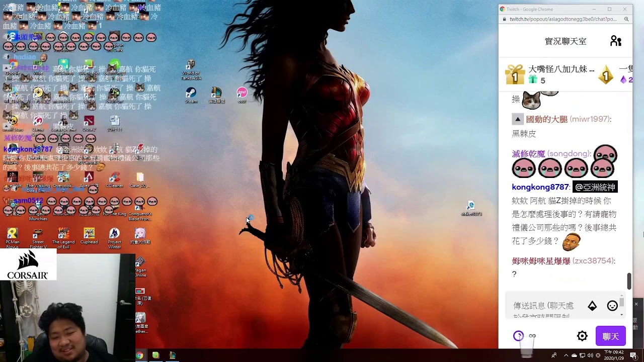644x362 pixels.
Task: Launch the For The King desktop shortcut
Action: tap(115, 208)
